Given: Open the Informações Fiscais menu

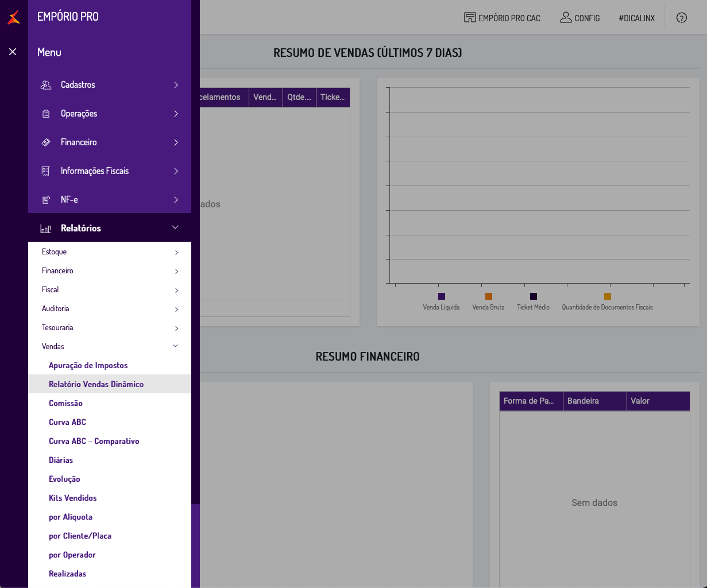Looking at the screenshot, I should click(x=110, y=171).
